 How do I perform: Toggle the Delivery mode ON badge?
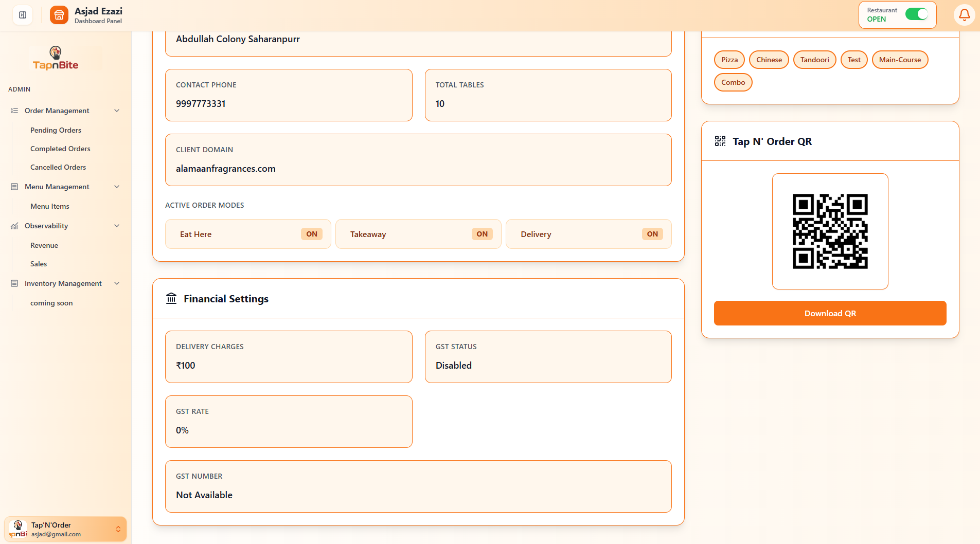click(x=652, y=234)
